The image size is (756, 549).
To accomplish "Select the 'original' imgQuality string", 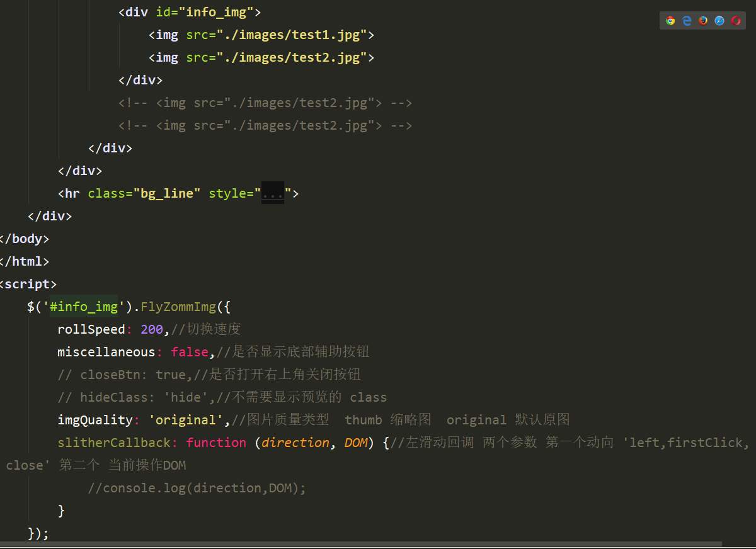I will click(187, 420).
